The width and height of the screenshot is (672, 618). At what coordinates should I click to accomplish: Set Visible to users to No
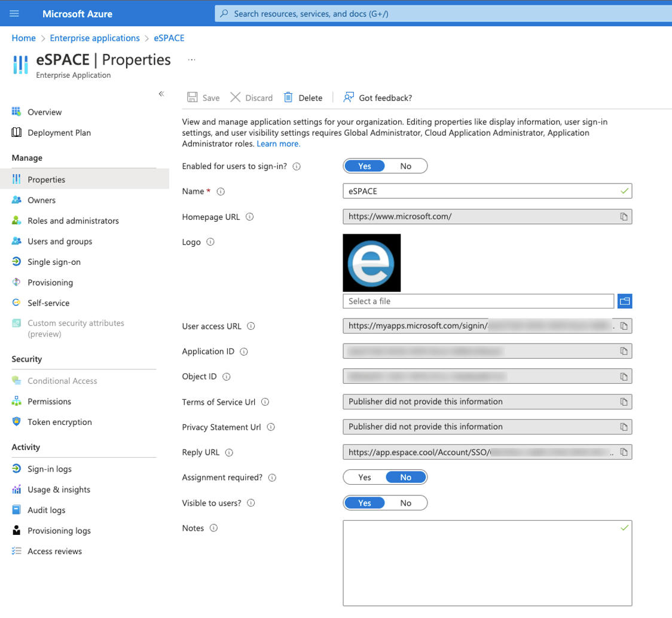pyautogui.click(x=405, y=503)
